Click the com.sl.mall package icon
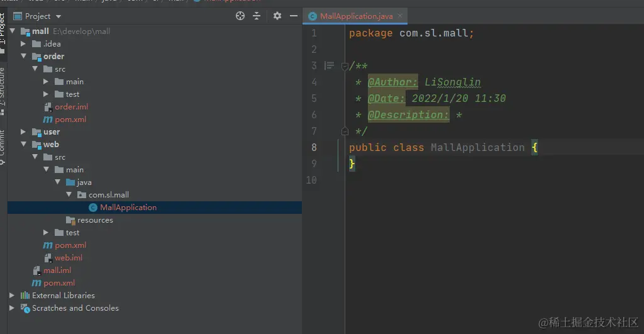The height and width of the screenshot is (334, 644). pos(82,195)
